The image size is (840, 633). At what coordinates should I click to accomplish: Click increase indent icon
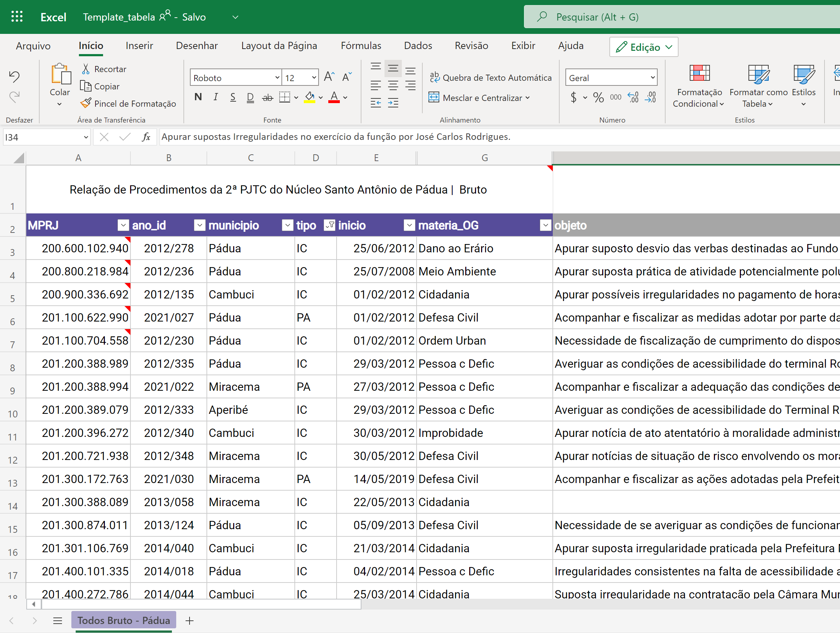pyautogui.click(x=393, y=103)
